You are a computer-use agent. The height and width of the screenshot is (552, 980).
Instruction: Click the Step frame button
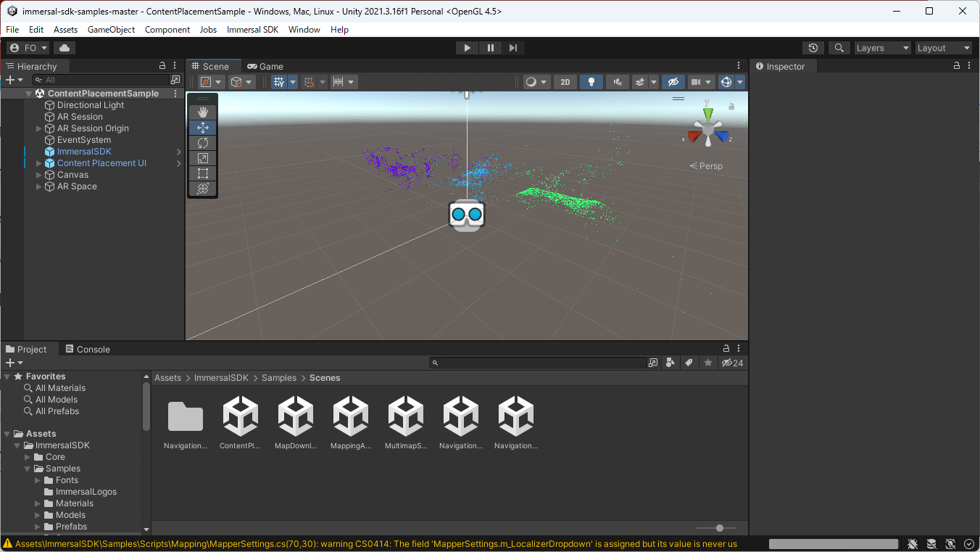[513, 48]
